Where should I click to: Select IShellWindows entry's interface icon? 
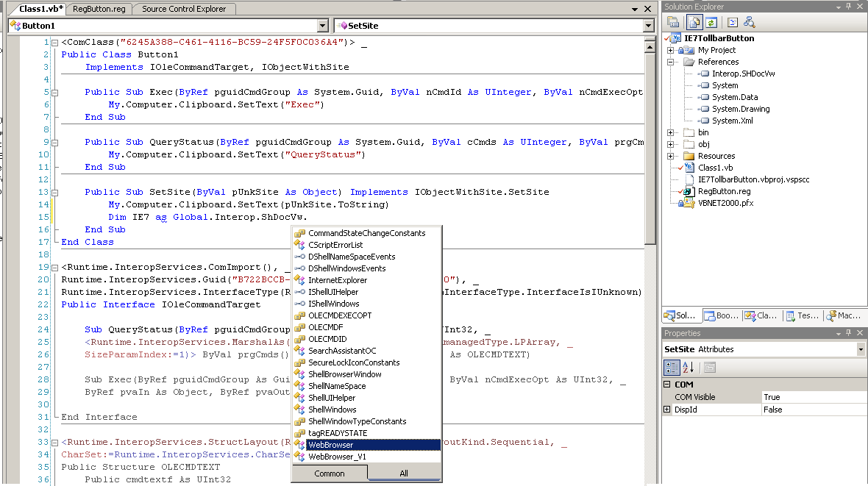[299, 304]
